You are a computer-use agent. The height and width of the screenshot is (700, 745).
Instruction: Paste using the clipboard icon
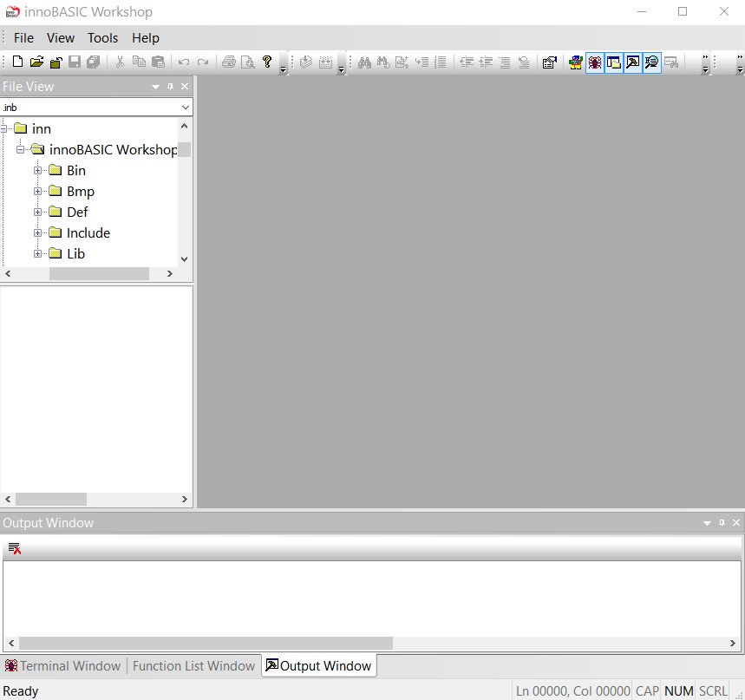158,62
